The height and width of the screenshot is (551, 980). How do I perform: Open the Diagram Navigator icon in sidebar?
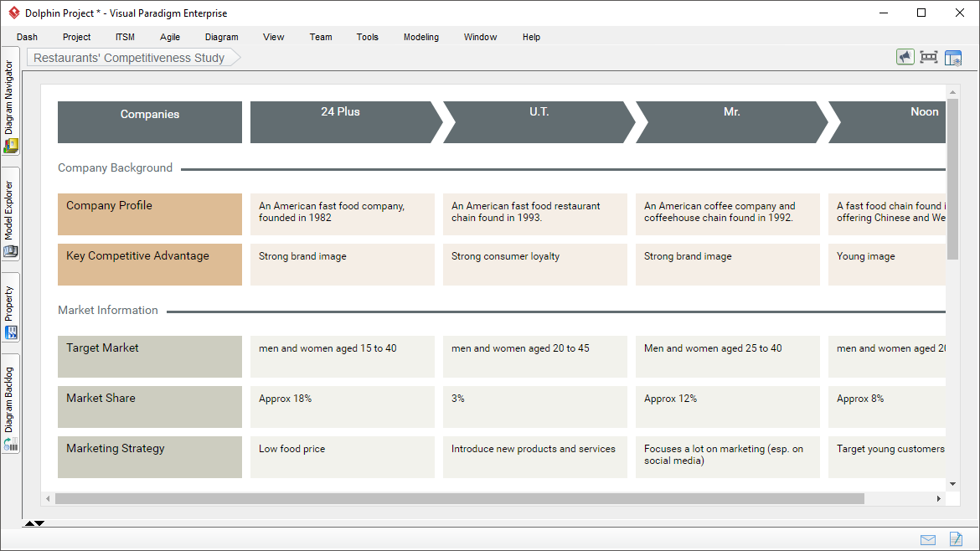[11, 147]
